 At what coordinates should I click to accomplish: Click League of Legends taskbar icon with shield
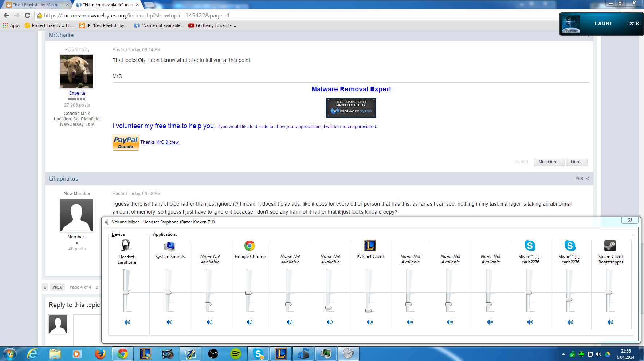(145, 354)
